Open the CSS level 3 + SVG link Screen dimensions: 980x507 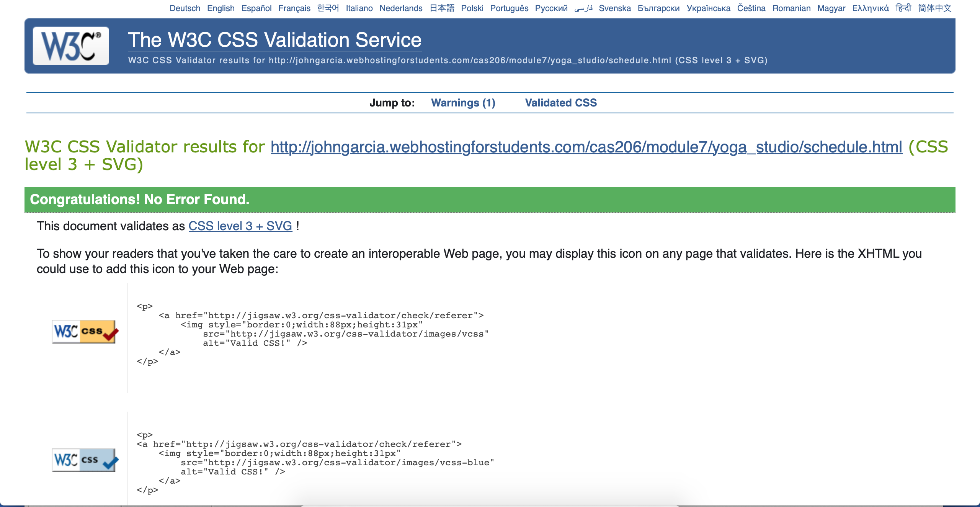click(x=240, y=226)
